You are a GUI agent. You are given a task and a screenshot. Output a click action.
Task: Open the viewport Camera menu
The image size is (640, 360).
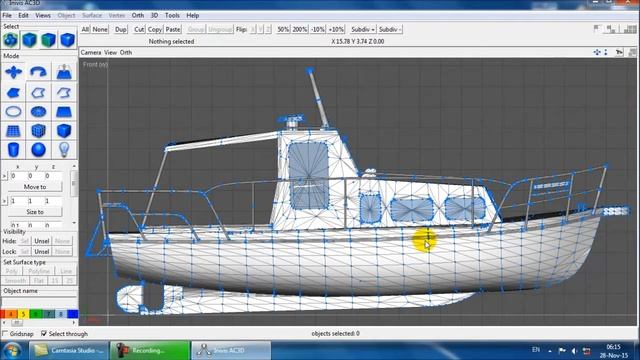pyautogui.click(x=91, y=52)
